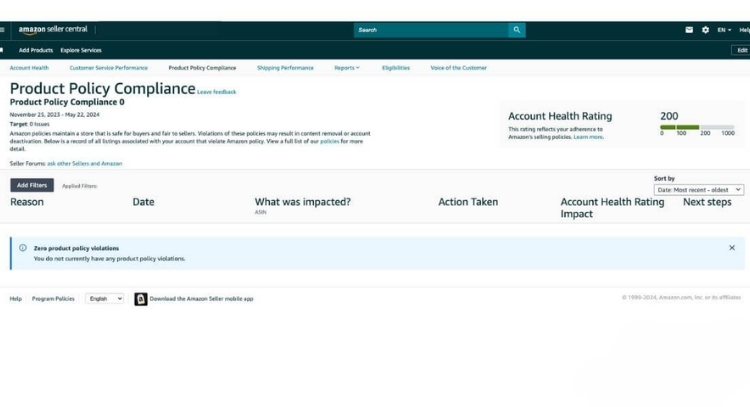Focus the Search input field
This screenshot has width=750, height=407.
(x=430, y=30)
